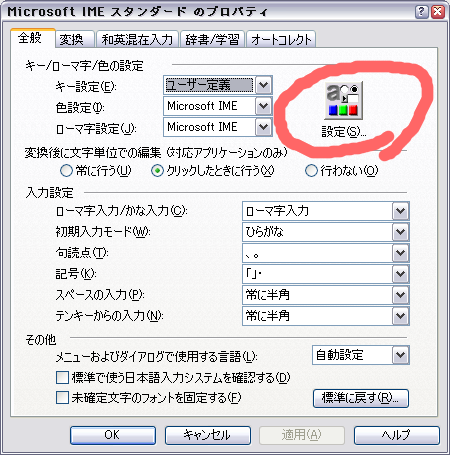Check 未確定文字のフォントを固定する(F) option

pyautogui.click(x=62, y=398)
